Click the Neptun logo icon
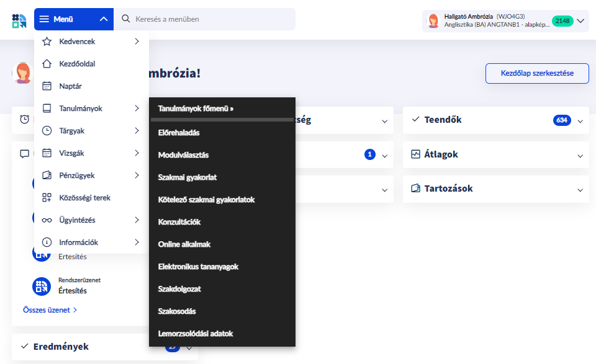Image resolution: width=596 pixels, height=364 pixels. coord(19,20)
